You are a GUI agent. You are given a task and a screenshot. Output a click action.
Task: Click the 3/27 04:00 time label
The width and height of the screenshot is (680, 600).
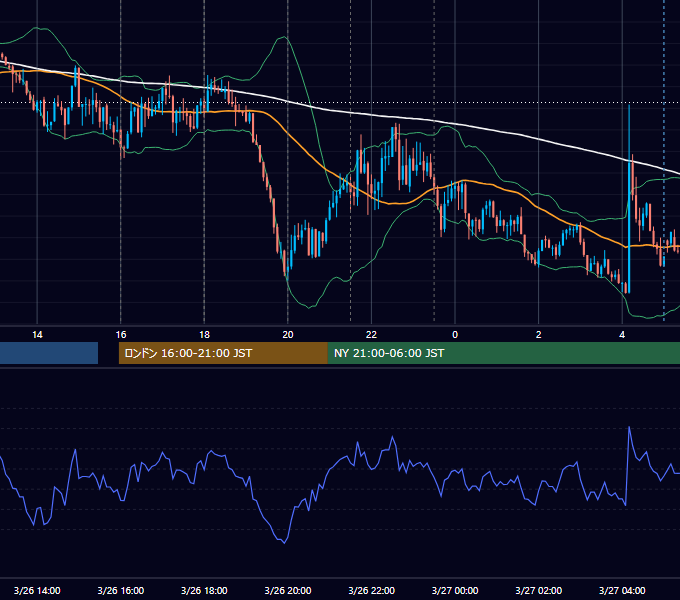pyautogui.click(x=622, y=590)
